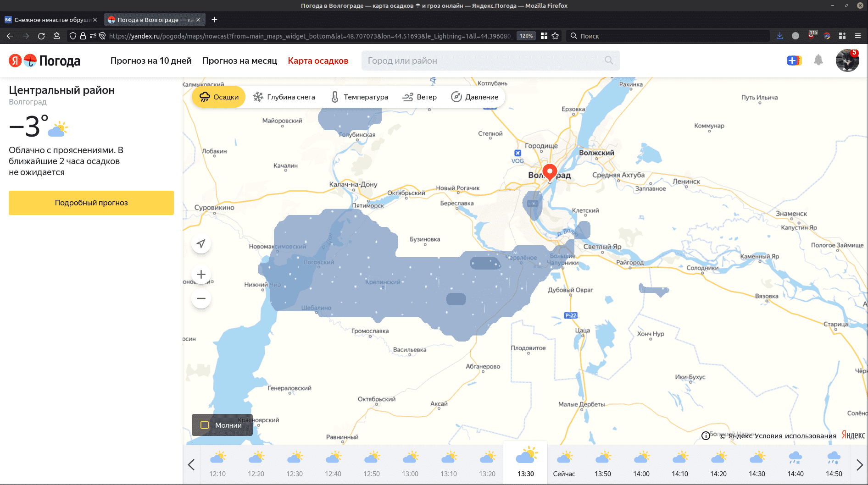Switch to the Снежное ненастье browser tab
This screenshot has width=868, height=485.
(50, 20)
